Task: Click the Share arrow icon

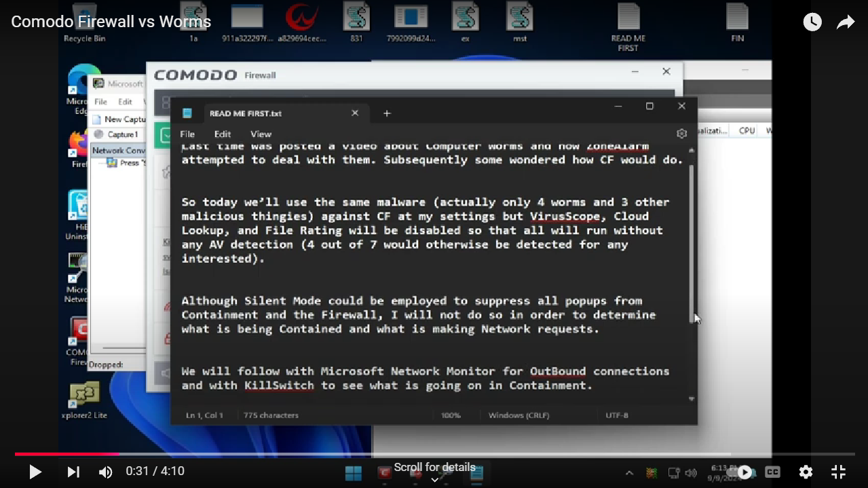Action: tap(846, 22)
